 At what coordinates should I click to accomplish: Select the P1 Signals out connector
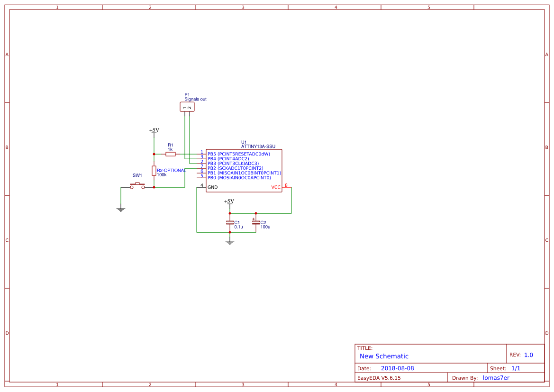[187, 106]
